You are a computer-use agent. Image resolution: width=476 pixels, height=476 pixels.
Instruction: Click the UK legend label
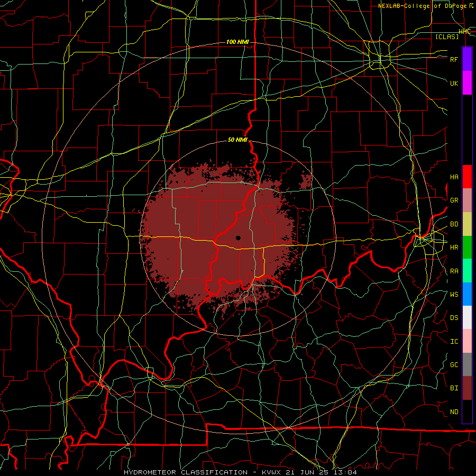[454, 83]
